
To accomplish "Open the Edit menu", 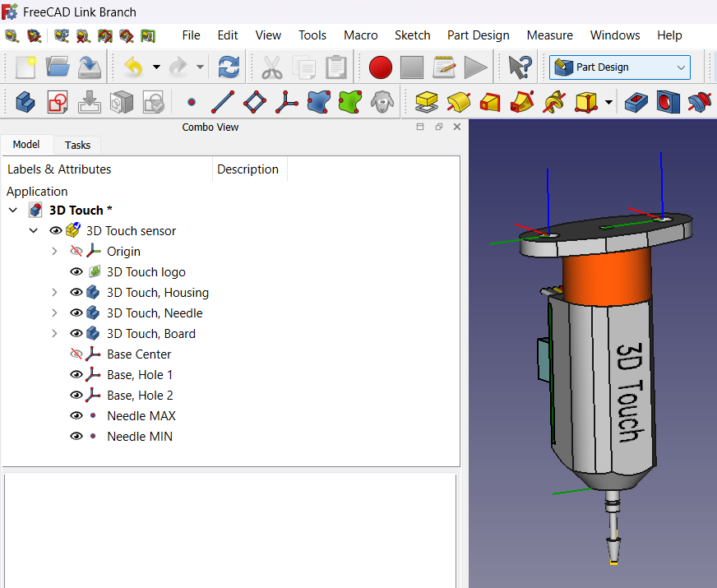I will click(228, 35).
